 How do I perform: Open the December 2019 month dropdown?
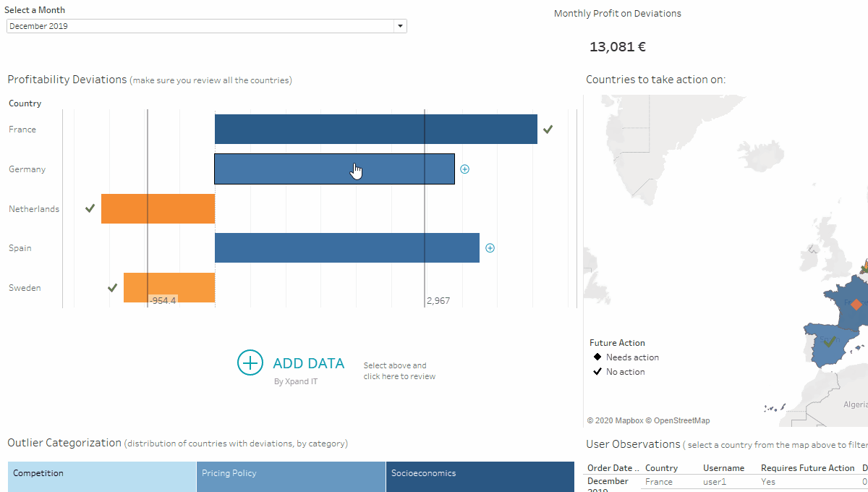[x=399, y=25]
